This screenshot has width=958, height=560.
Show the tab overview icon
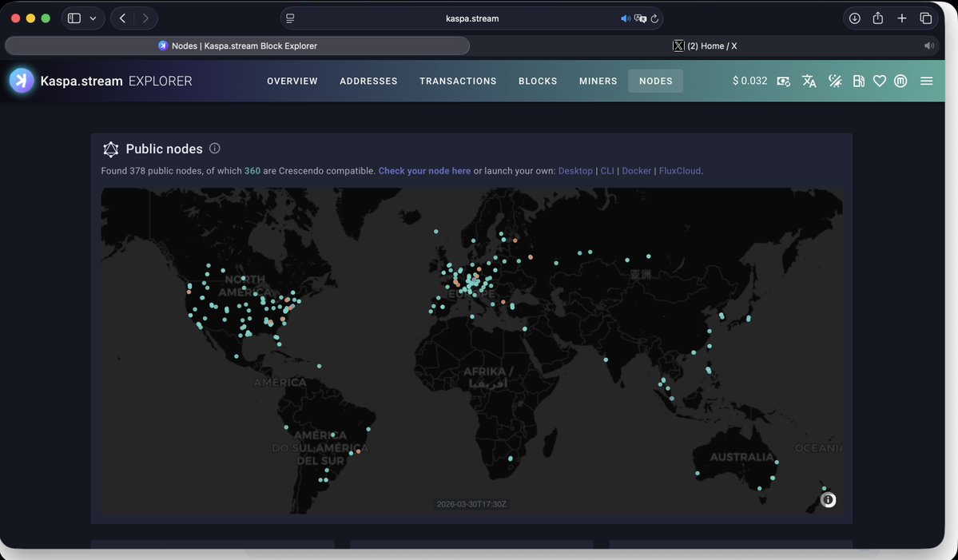click(925, 18)
